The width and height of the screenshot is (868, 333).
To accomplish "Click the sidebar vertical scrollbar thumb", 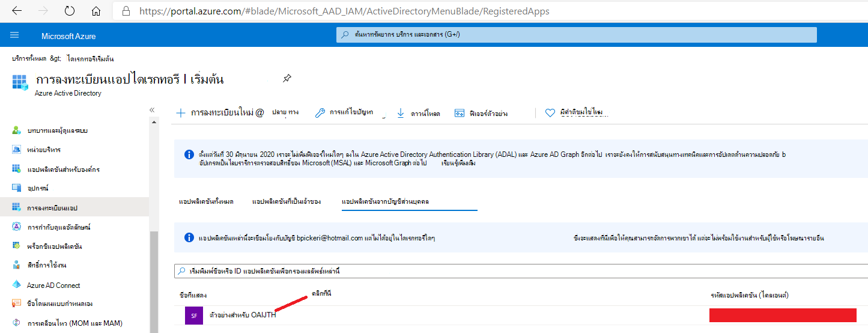I will [x=154, y=283].
